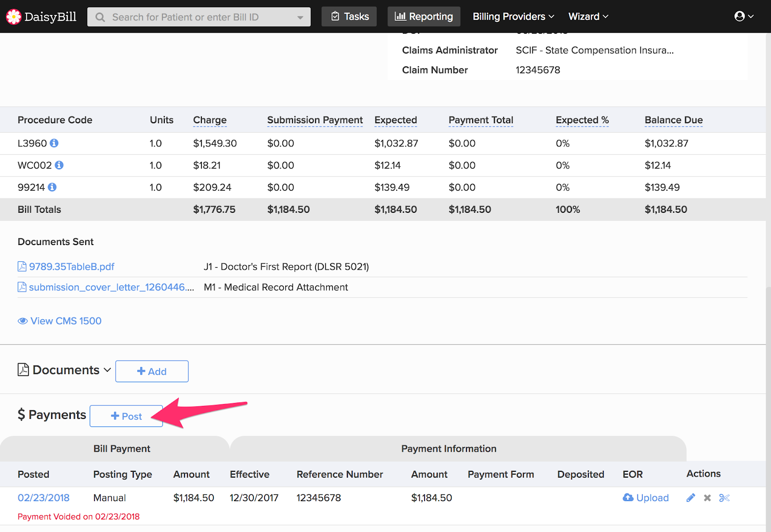Click info icon beside WC002 code

pos(59,165)
